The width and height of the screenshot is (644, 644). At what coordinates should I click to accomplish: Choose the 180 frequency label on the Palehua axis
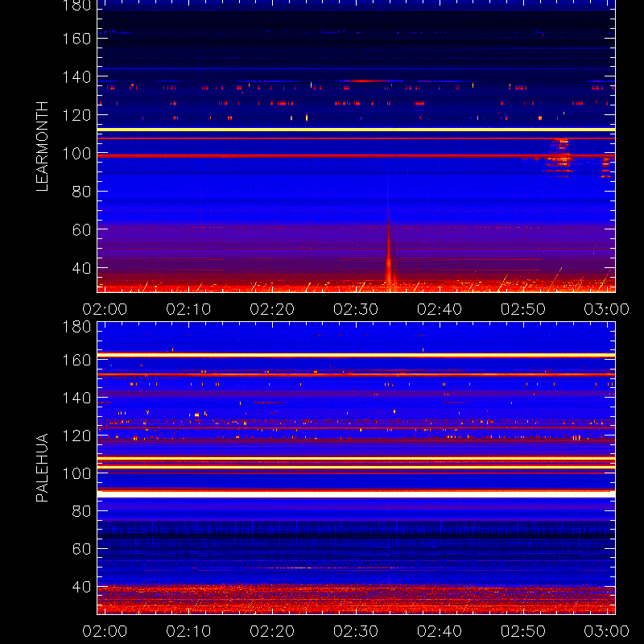76,327
